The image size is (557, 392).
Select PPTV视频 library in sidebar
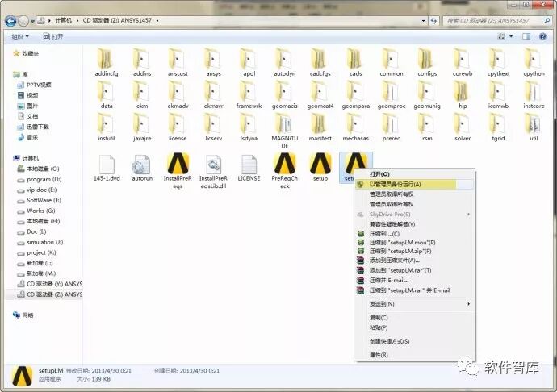[35, 85]
